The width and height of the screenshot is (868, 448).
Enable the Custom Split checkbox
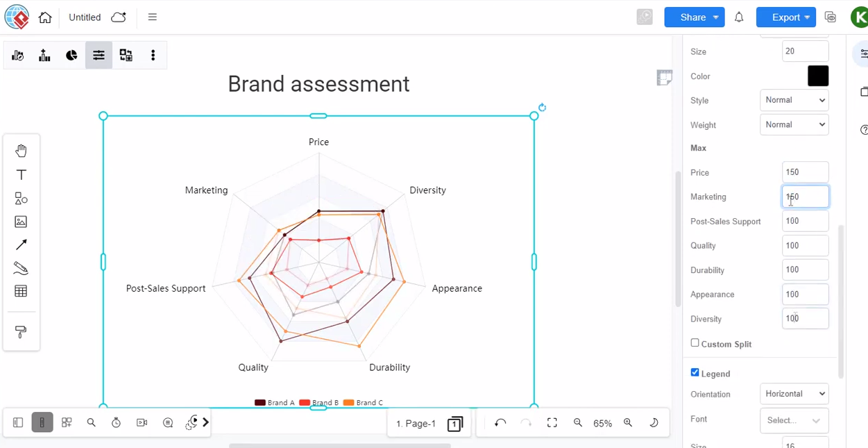(695, 343)
